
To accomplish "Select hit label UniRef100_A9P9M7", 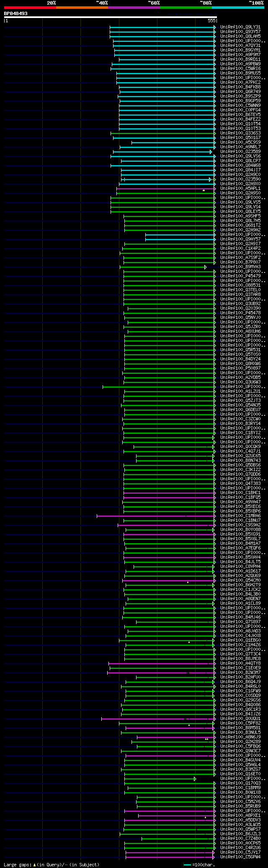I will (241, 55).
